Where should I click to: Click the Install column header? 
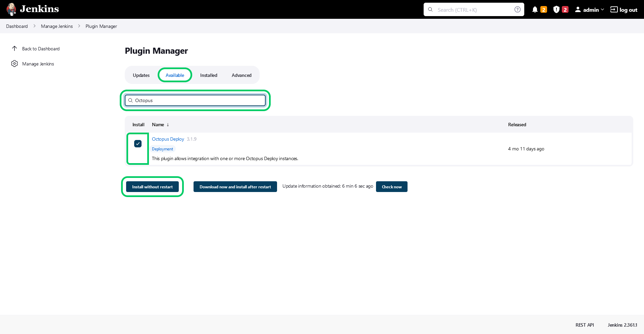(138, 125)
